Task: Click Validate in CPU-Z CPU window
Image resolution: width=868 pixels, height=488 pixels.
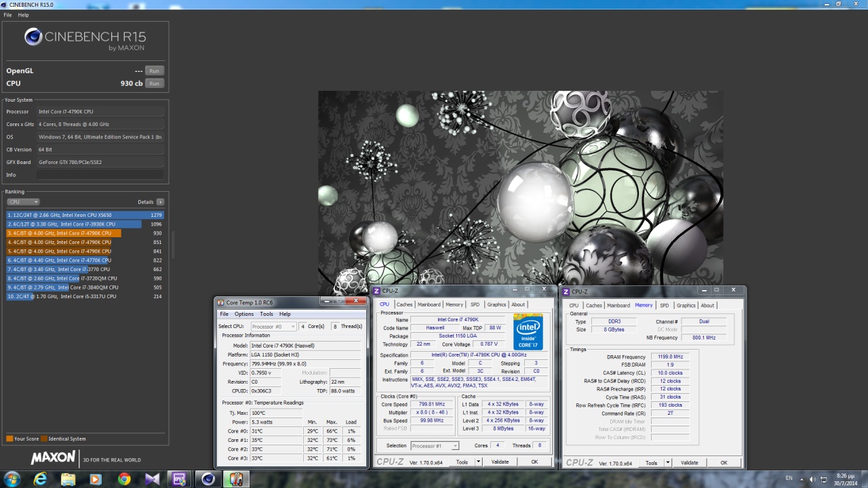Action: click(x=500, y=462)
